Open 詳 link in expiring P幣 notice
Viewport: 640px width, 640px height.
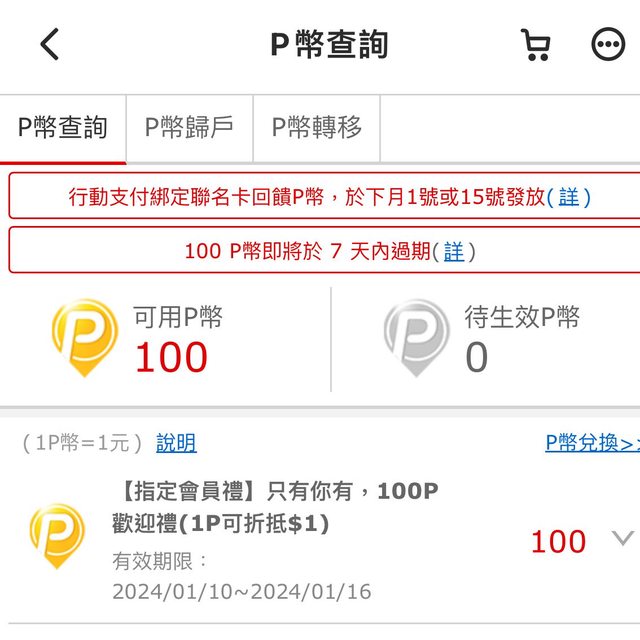click(453, 251)
